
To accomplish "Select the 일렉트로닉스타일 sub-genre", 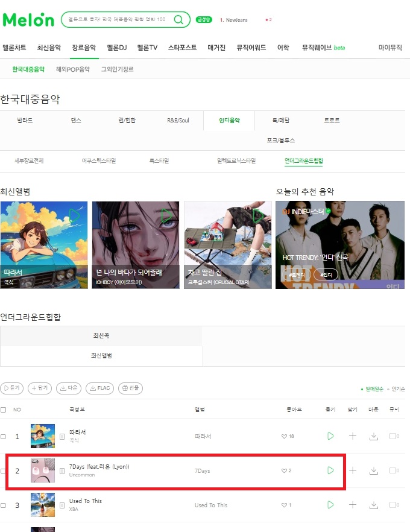I will [x=236, y=160].
